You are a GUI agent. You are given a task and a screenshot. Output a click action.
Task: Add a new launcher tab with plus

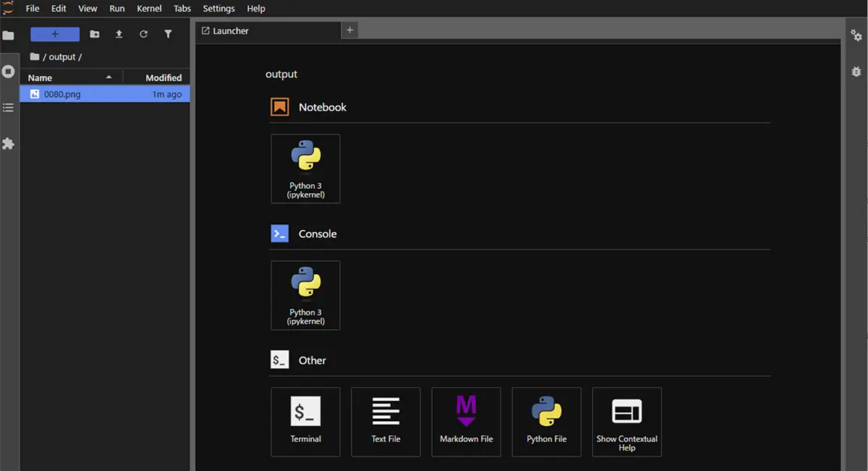(x=350, y=30)
